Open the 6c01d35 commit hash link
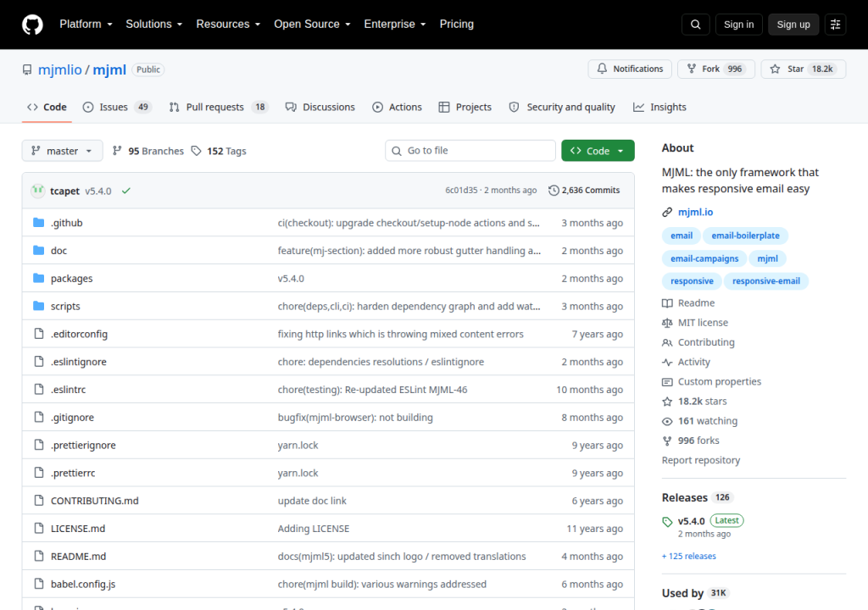The width and height of the screenshot is (868, 610). pyautogui.click(x=461, y=191)
